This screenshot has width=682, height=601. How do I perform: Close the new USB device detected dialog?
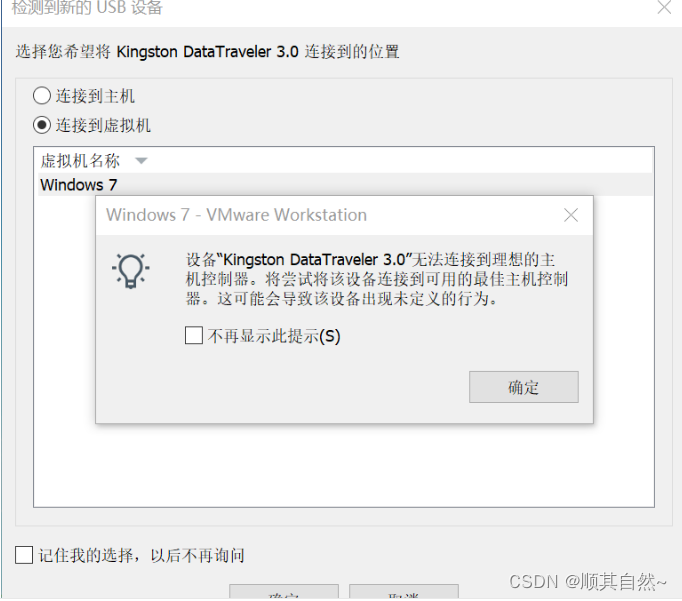tap(664, 7)
